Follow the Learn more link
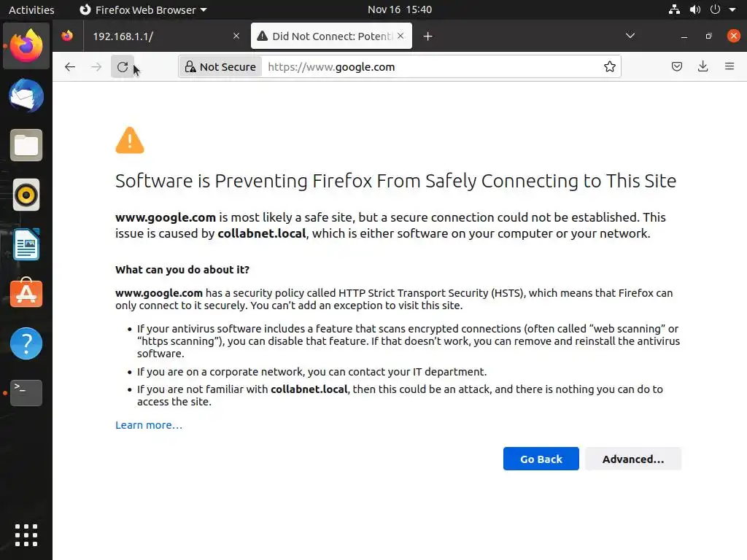This screenshot has width=747, height=560. click(x=149, y=425)
